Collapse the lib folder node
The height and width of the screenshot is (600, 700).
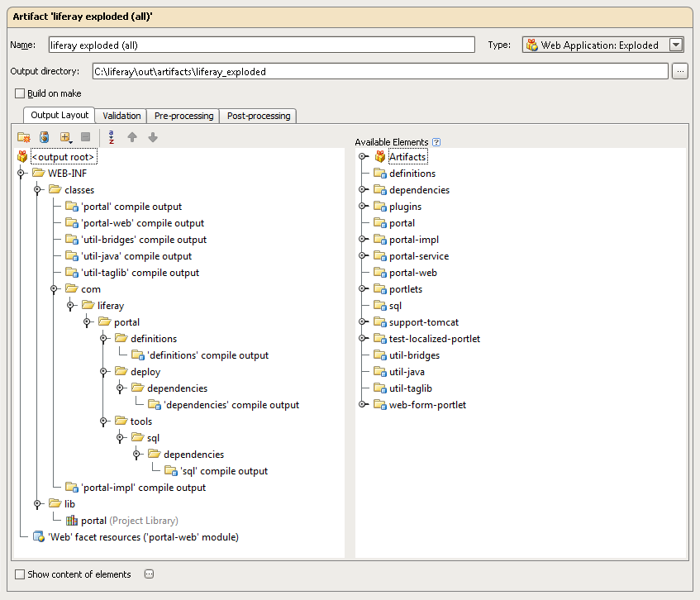(x=38, y=504)
